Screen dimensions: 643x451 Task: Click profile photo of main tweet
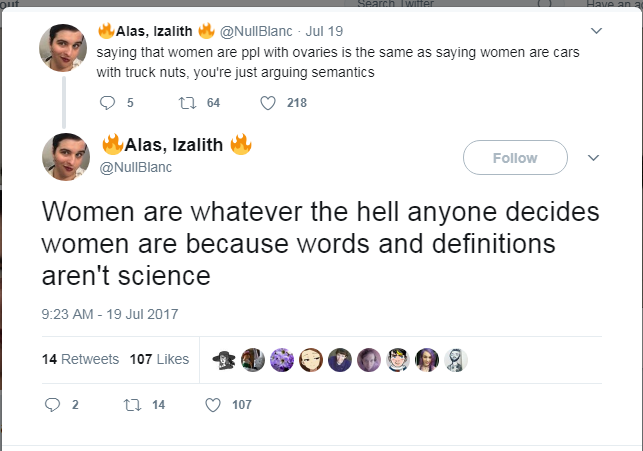coord(66,157)
